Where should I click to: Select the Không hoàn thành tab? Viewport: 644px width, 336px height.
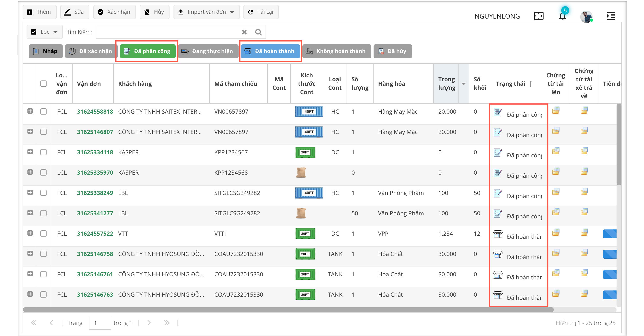337,51
